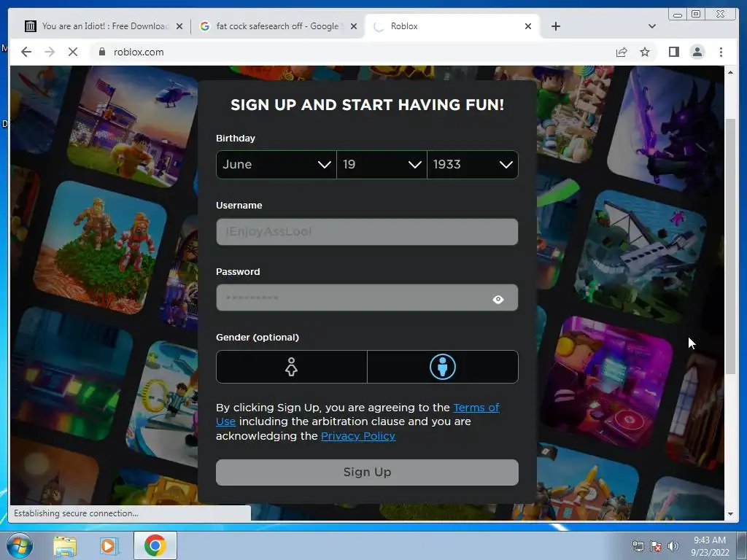Stop loading the page with the X button
Screen dimensions: 747x560
(x=73, y=52)
